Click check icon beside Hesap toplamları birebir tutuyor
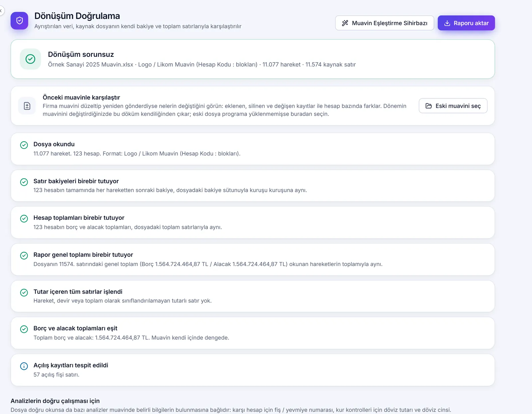Screen dimensions: 532x414 coord(24,218)
